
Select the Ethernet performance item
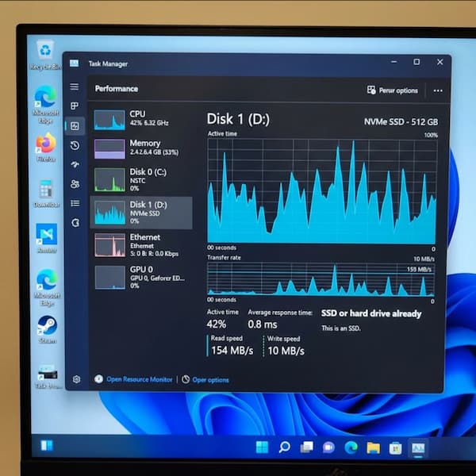pyautogui.click(x=141, y=245)
